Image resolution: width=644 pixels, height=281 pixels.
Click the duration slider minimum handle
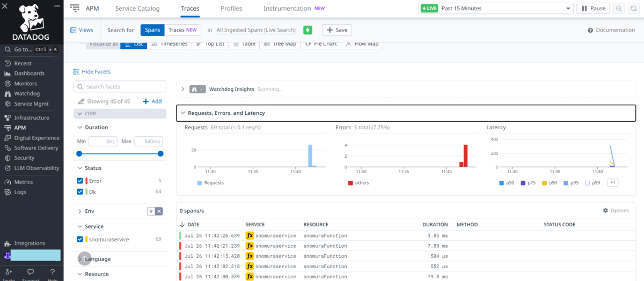coord(79,154)
